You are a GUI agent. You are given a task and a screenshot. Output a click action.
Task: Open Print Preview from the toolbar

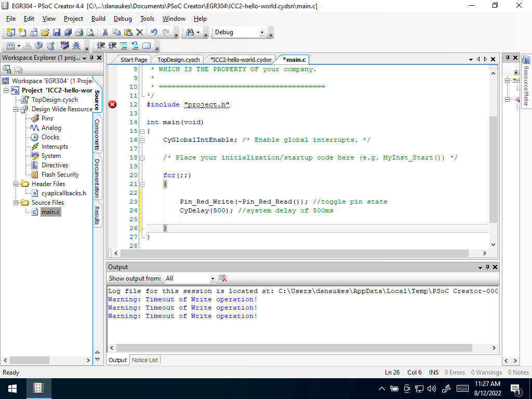(x=90, y=32)
